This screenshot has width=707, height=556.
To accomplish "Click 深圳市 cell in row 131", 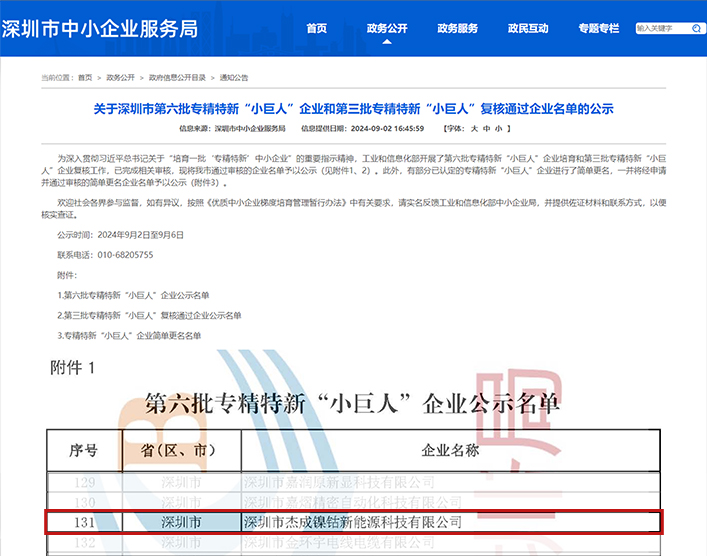I will (x=181, y=522).
